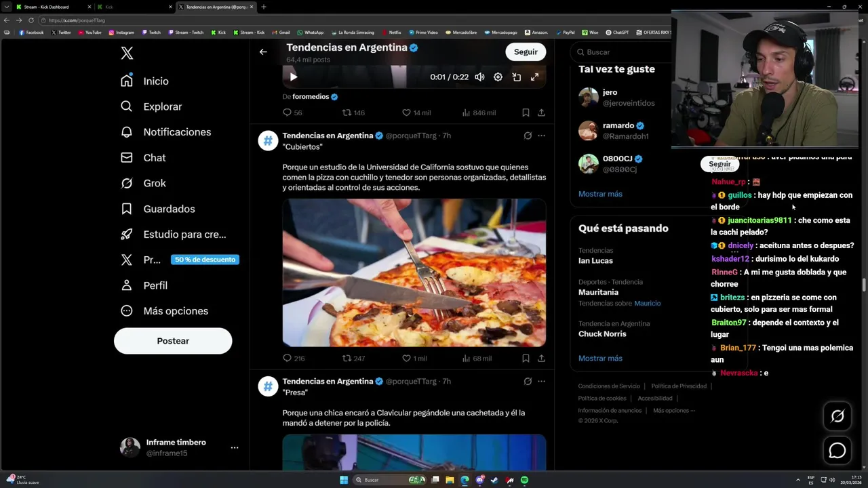View stats showing 68 mil views

[x=477, y=359]
